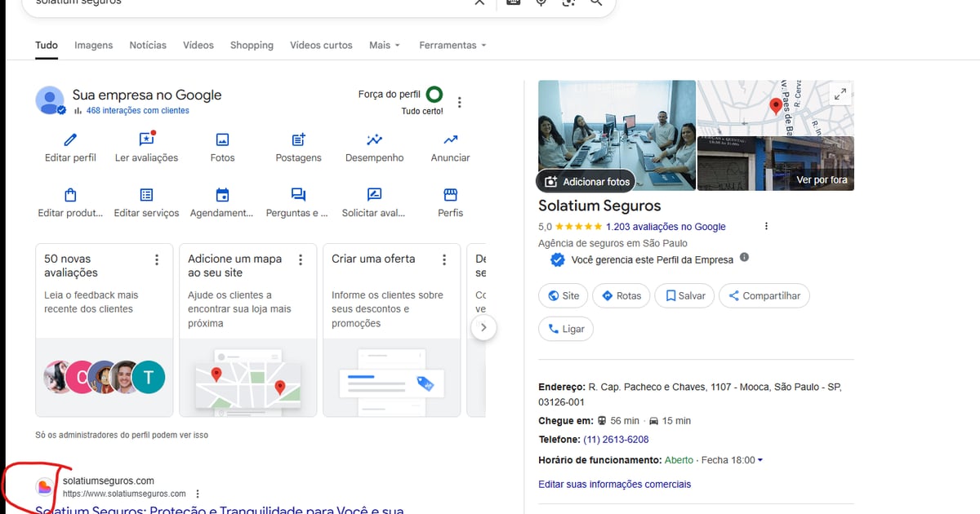This screenshot has width=980, height=514.
Task: Click the map thumbnail with red pin
Action: [776, 107]
